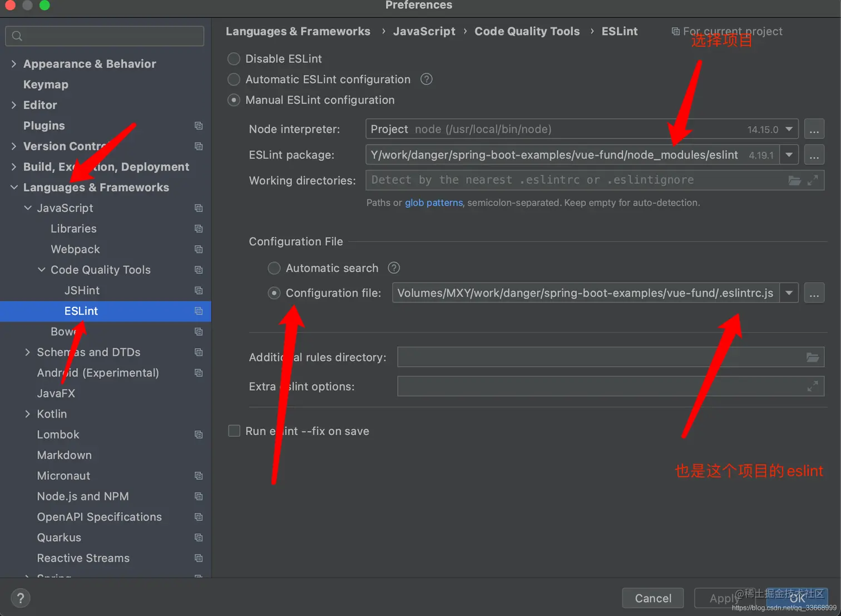Focus the settings search field
Image resolution: width=841 pixels, height=616 pixels.
[105, 36]
